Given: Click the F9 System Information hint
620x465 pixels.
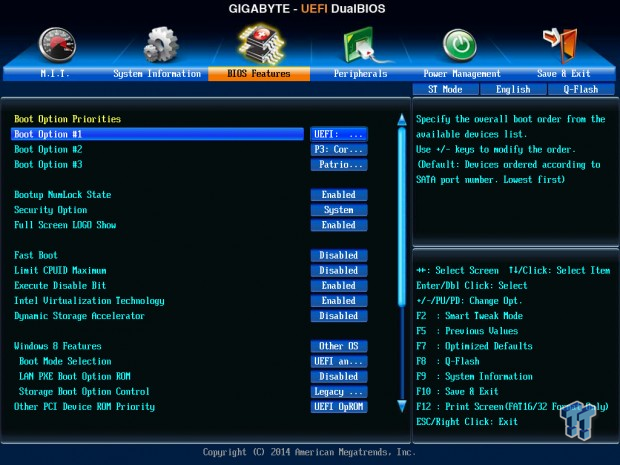Looking at the screenshot, I should click(474, 376).
